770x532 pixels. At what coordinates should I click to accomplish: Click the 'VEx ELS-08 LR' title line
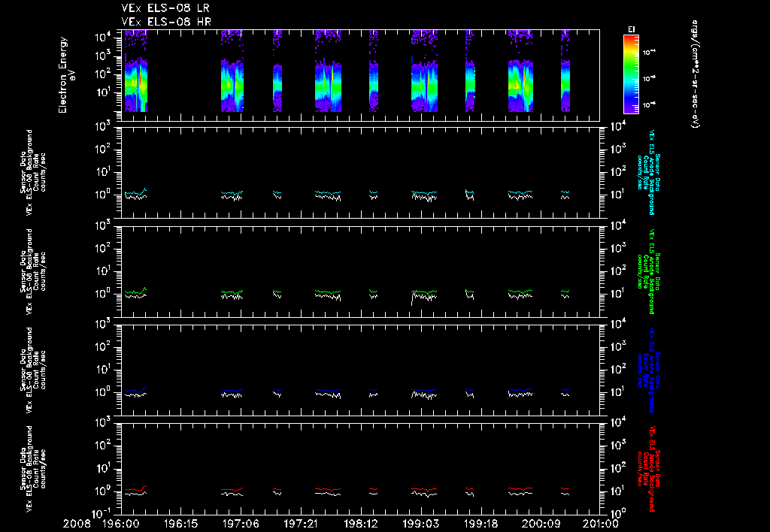click(x=165, y=8)
